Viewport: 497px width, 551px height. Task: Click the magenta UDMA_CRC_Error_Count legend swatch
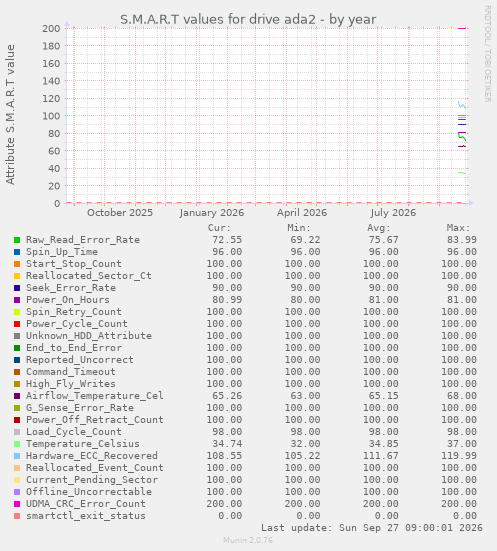click(17, 504)
